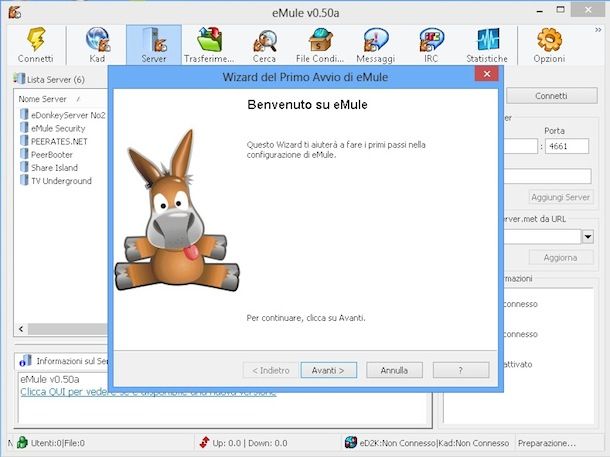The height and width of the screenshot is (457, 610).
Task: Click the Up: 0.0 | Down: 0.0 text
Action: point(250,443)
